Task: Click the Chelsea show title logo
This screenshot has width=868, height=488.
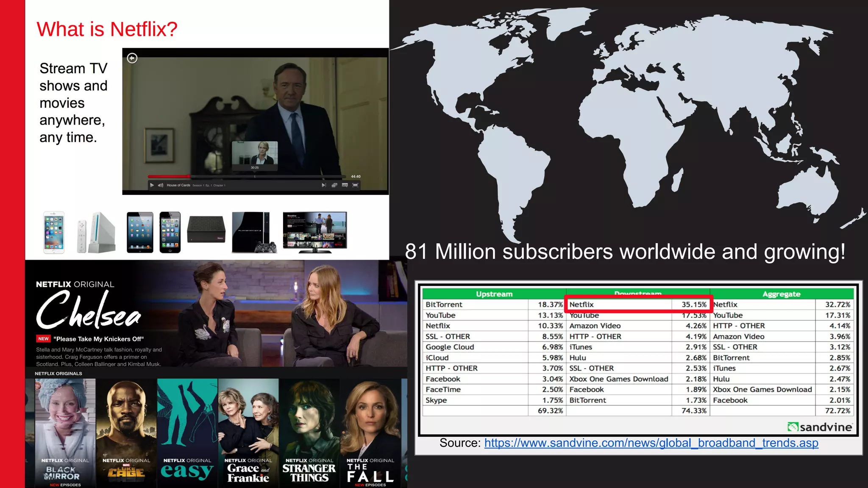Action: pos(88,311)
